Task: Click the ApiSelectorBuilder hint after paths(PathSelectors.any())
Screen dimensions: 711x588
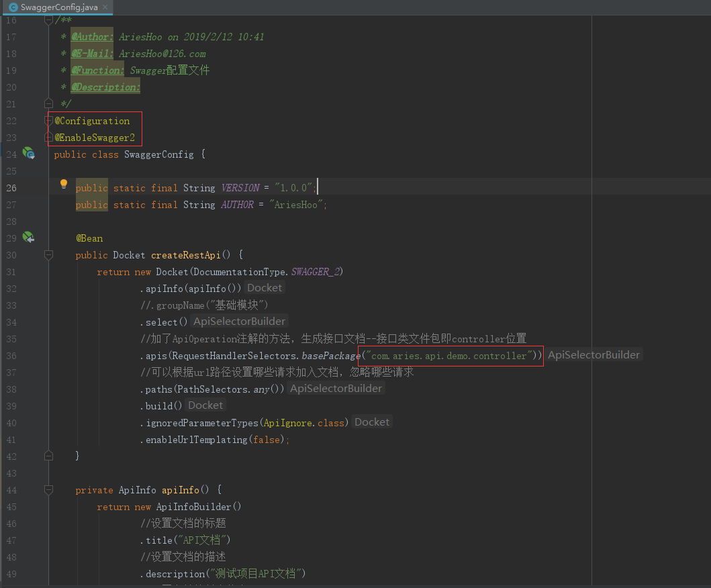Action: [x=336, y=389]
